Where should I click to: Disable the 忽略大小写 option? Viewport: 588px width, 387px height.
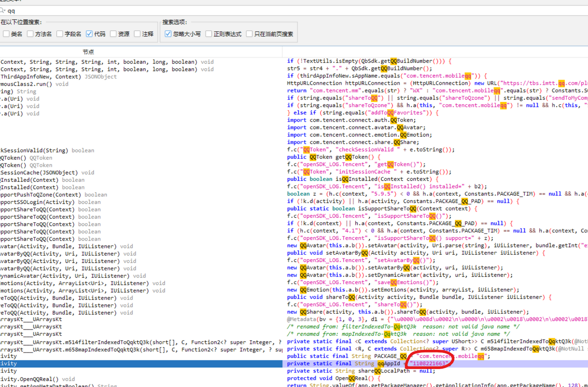tap(168, 34)
